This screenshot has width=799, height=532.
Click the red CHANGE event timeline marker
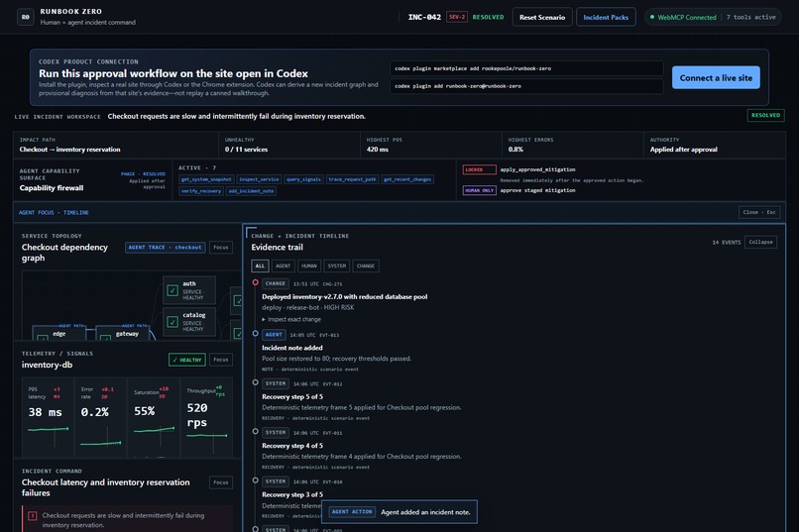tap(256, 282)
